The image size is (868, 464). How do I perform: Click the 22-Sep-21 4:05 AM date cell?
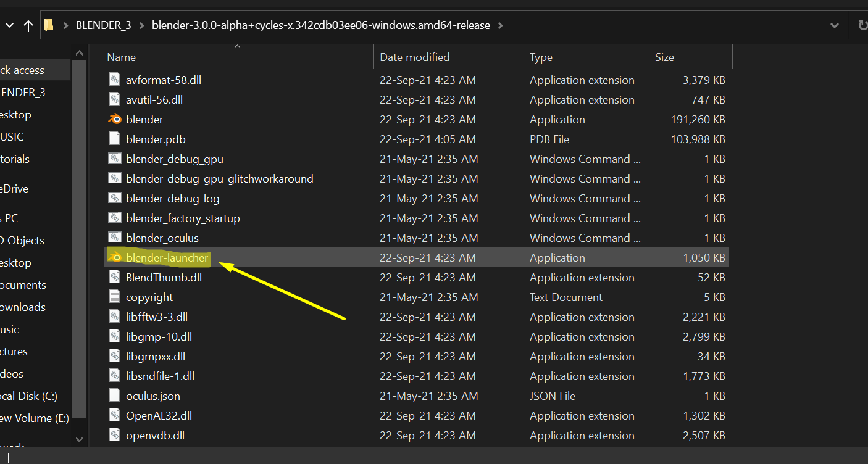pos(428,139)
